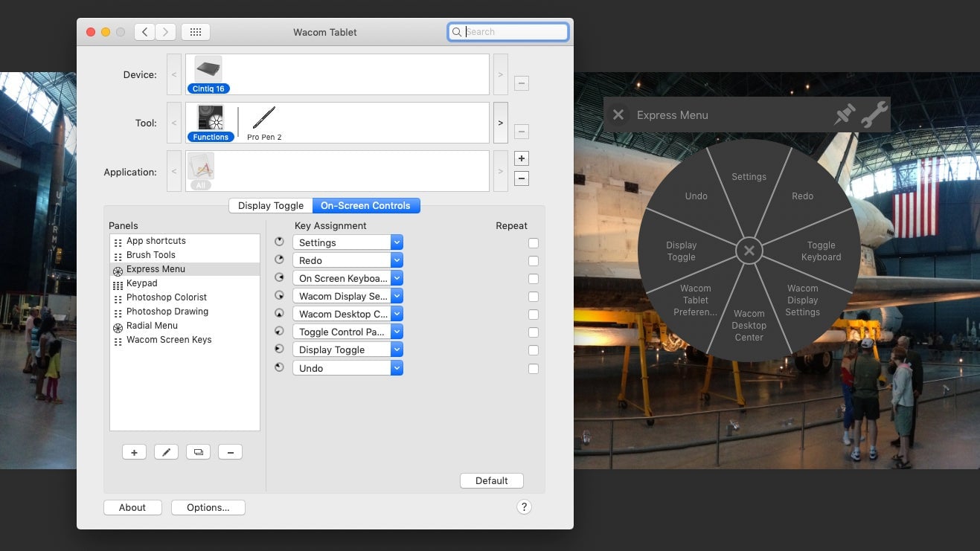The width and height of the screenshot is (980, 551).
Task: Open the Wacom Desktop Center assignment dropdown
Action: pos(397,314)
